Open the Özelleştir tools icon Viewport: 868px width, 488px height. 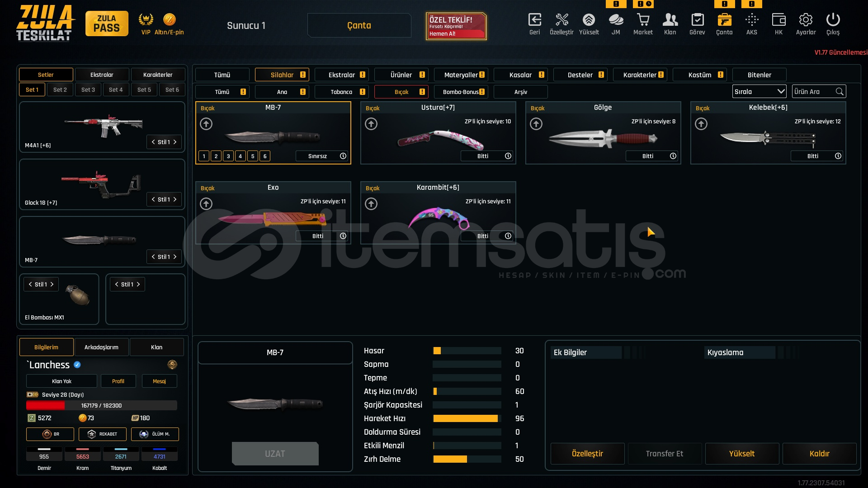(x=561, y=20)
